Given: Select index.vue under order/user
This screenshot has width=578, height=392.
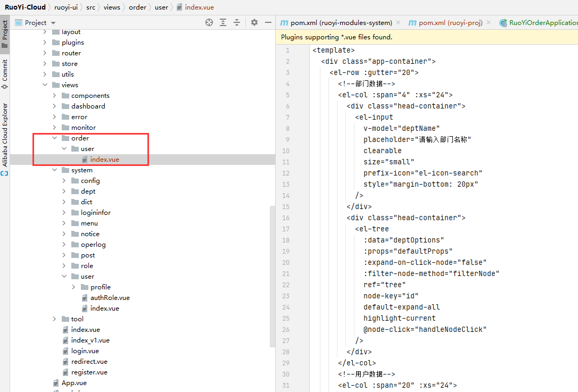Looking at the screenshot, I should tap(105, 160).
